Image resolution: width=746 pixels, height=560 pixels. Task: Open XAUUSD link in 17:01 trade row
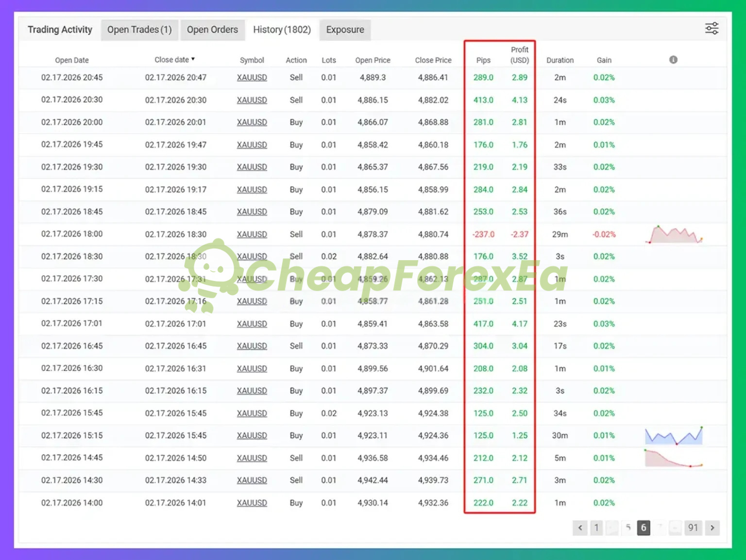[252, 324]
